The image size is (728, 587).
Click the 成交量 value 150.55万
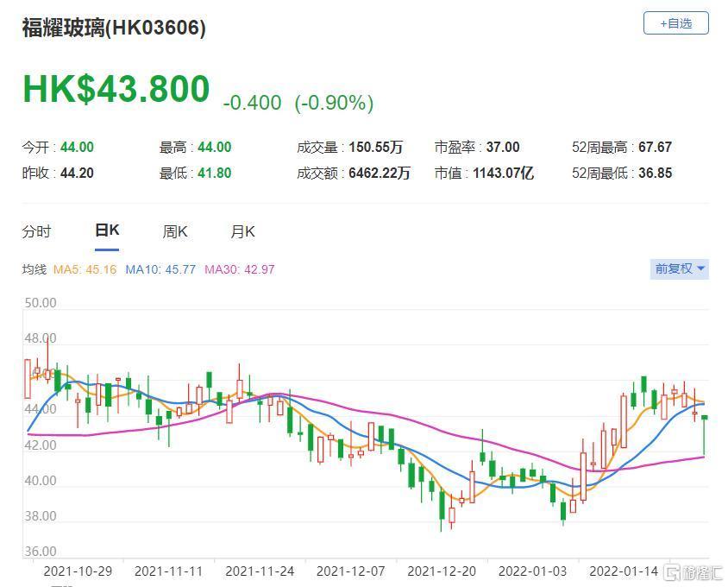(x=375, y=148)
